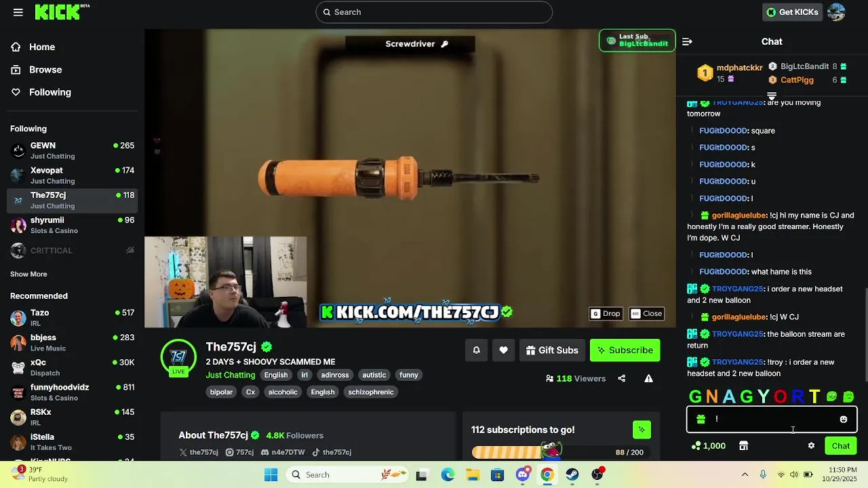Insert the red letter O emote
Screen dimensions: 868x488
(781, 396)
